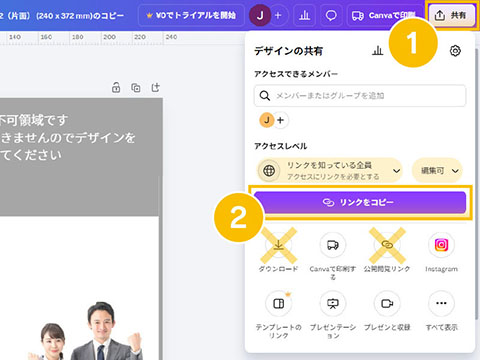Click the 公開閲覧リンク link icon
The width and height of the screenshot is (480, 360).
pos(387,245)
